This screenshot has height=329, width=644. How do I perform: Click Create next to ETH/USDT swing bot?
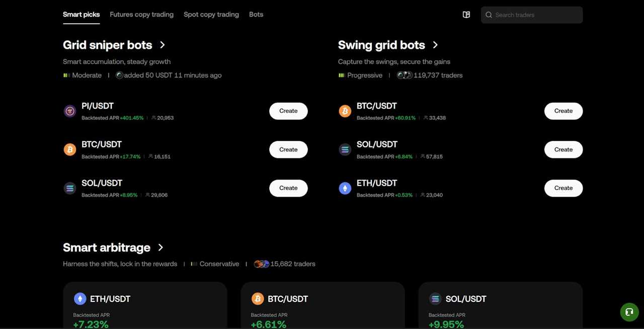click(563, 188)
